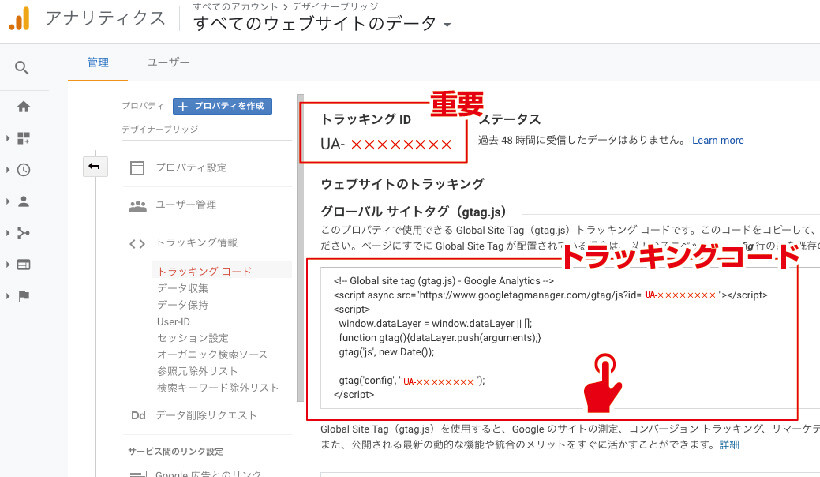Image resolution: width=820 pixels, height=477 pixels.
Task: Switch to the ユーザー tab
Action: 168,62
